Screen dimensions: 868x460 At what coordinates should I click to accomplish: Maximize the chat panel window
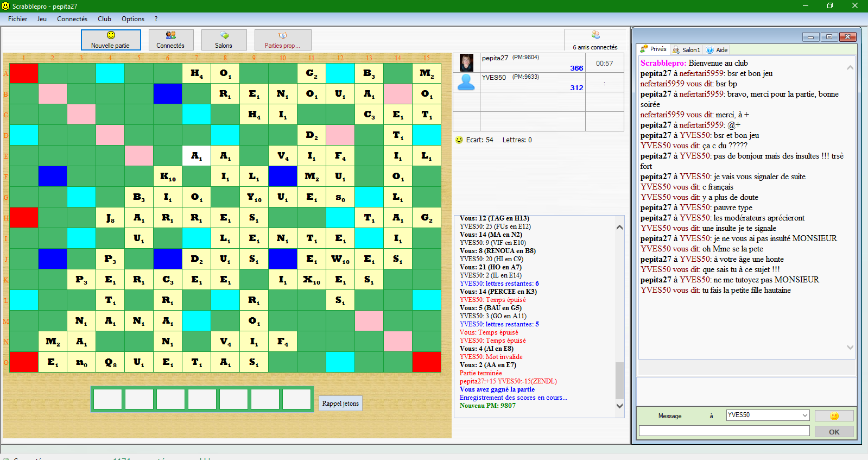(x=829, y=37)
